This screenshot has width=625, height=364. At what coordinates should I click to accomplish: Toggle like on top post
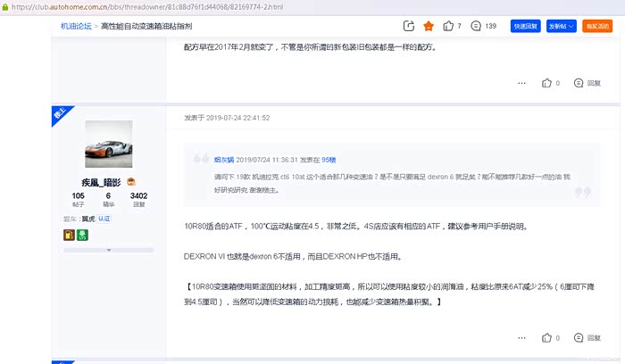pos(548,83)
